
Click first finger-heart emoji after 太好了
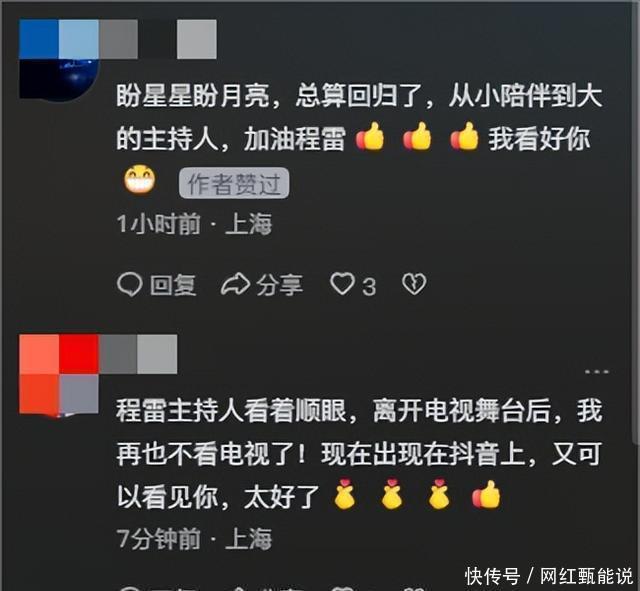pyautogui.click(x=344, y=494)
